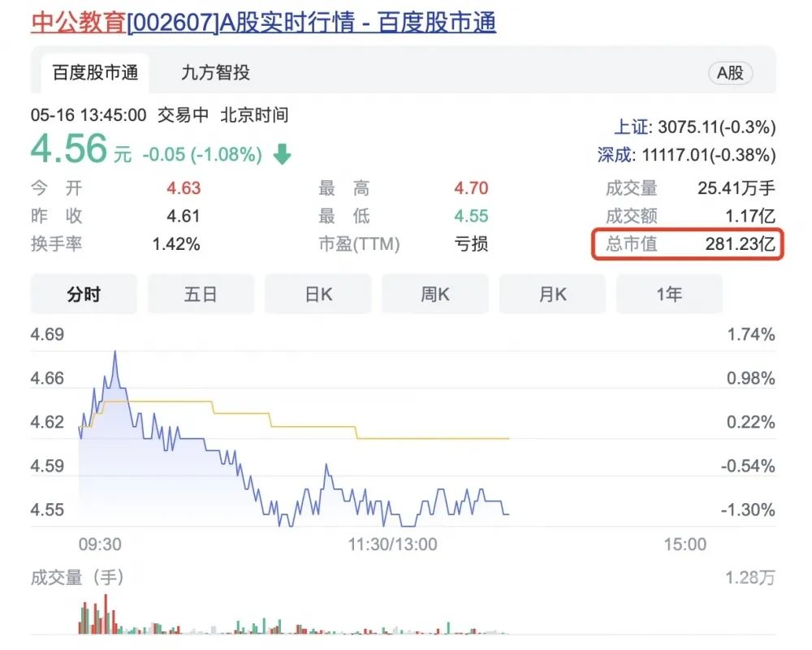Click the 市盈(TTM) value 亏损
This screenshot has width=812, height=650.
coord(471,243)
